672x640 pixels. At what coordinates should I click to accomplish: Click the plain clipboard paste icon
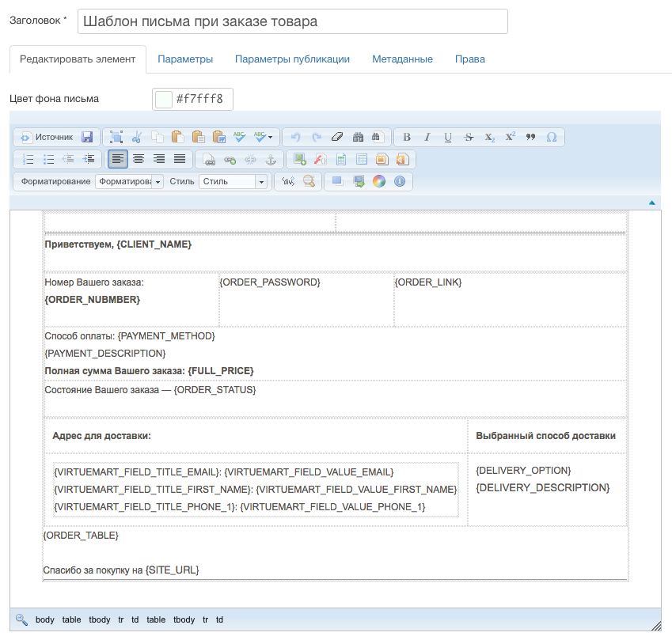pyautogui.click(x=178, y=137)
